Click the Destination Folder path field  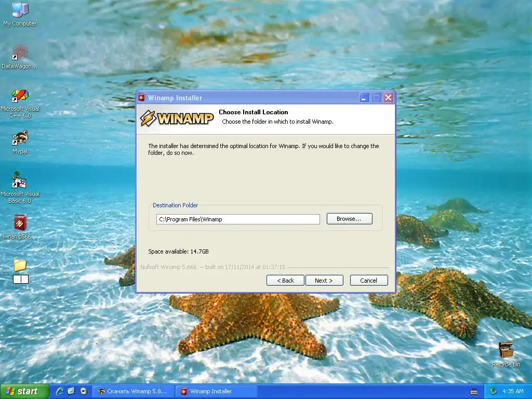(x=238, y=219)
